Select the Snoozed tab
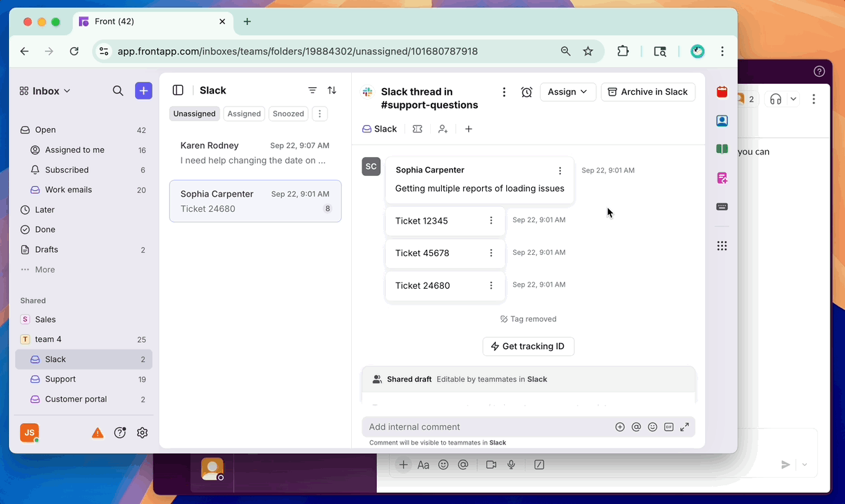 (288, 114)
